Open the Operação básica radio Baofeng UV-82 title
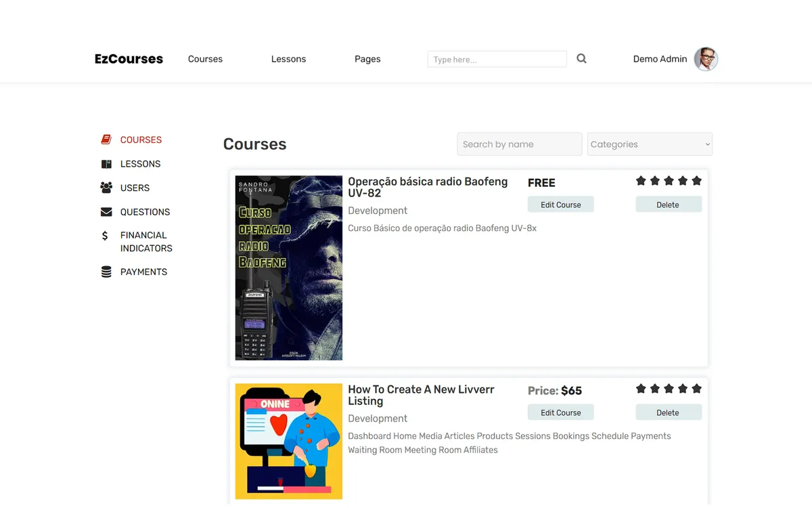 (x=428, y=187)
